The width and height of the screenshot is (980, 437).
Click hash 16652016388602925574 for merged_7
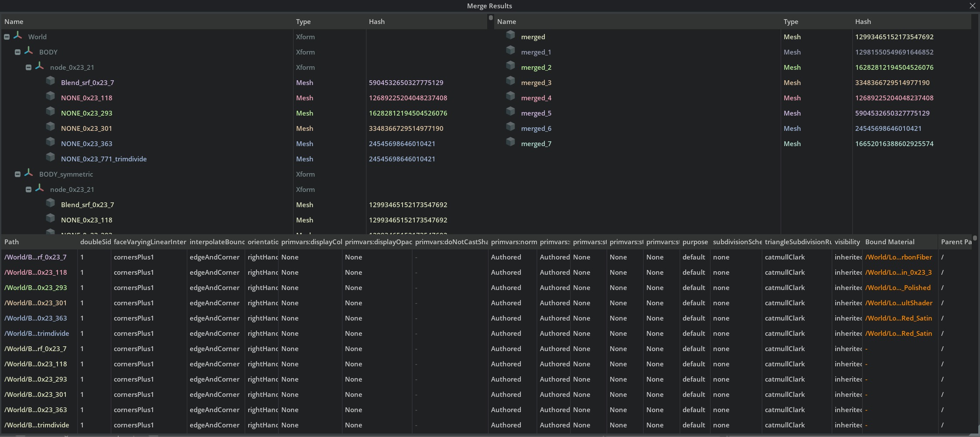point(894,144)
